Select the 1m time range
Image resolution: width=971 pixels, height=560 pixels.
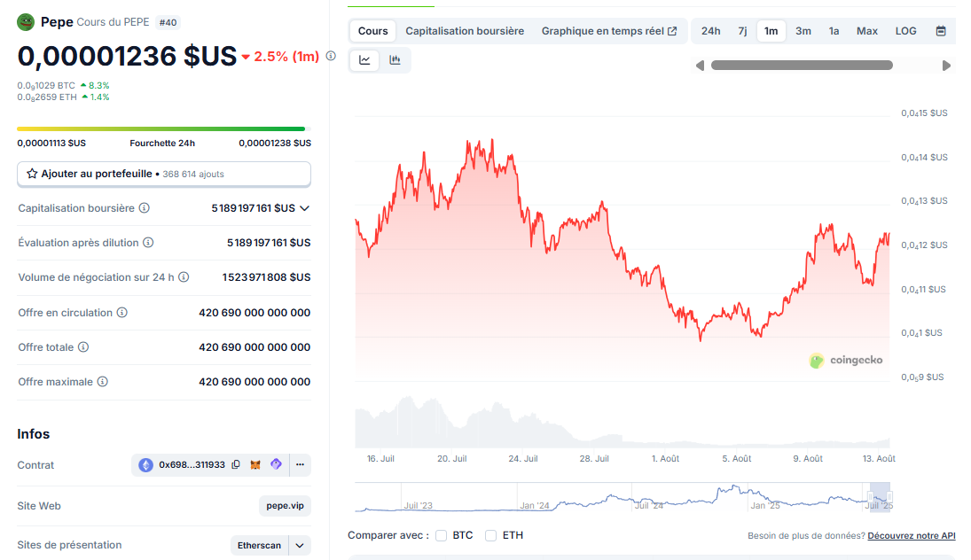771,31
